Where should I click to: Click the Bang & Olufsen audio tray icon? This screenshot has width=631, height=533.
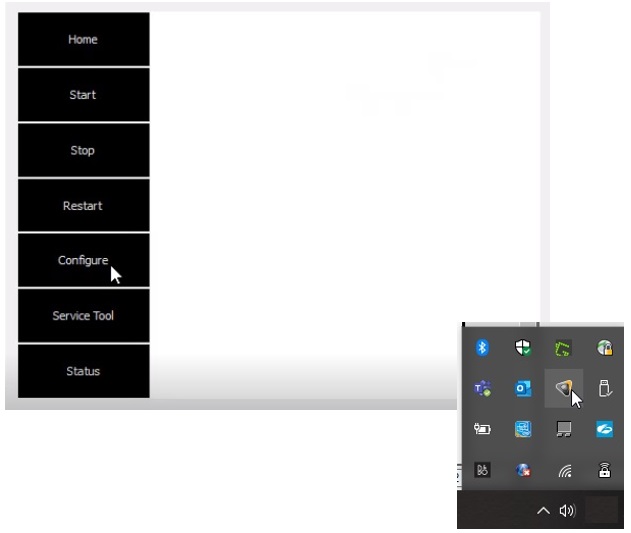click(x=482, y=471)
